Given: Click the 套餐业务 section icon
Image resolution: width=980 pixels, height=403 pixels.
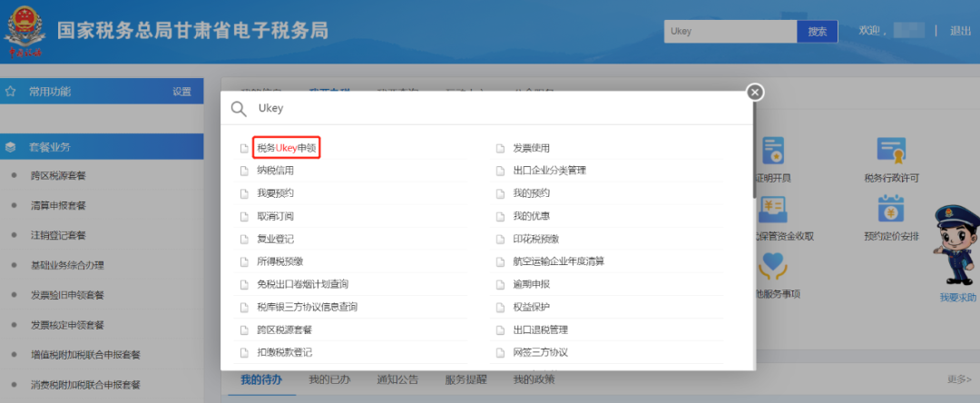Looking at the screenshot, I should point(11,147).
